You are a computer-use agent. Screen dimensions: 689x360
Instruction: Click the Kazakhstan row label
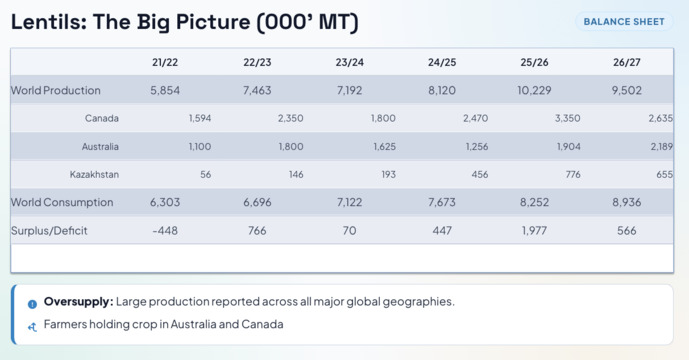point(94,175)
